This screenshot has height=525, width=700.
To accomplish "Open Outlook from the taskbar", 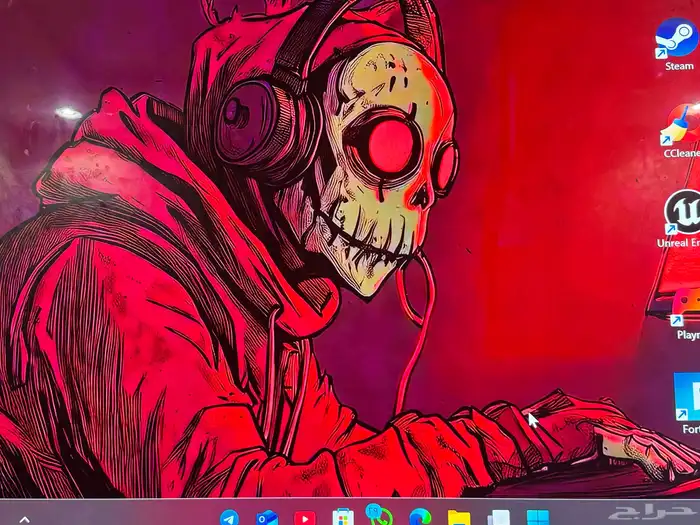I will pos(266,517).
